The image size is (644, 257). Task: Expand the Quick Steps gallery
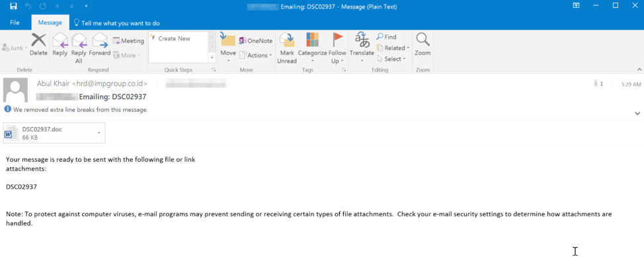click(x=212, y=58)
